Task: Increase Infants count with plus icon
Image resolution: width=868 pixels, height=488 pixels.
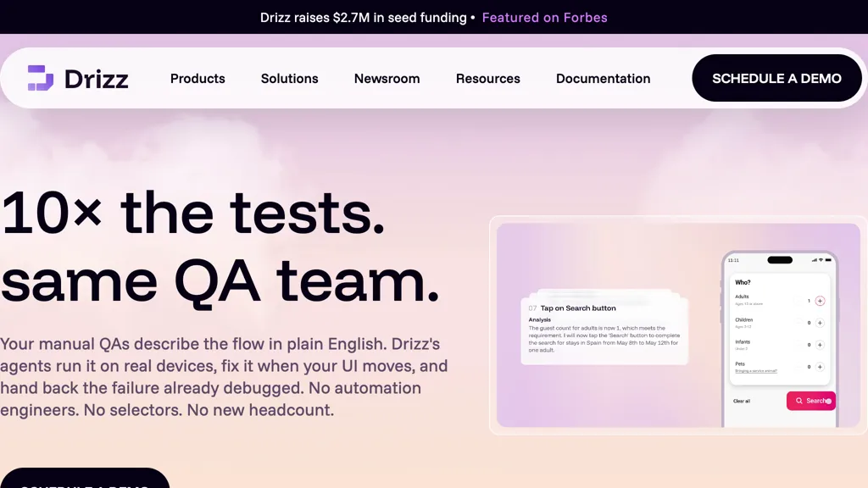Action: click(x=820, y=345)
